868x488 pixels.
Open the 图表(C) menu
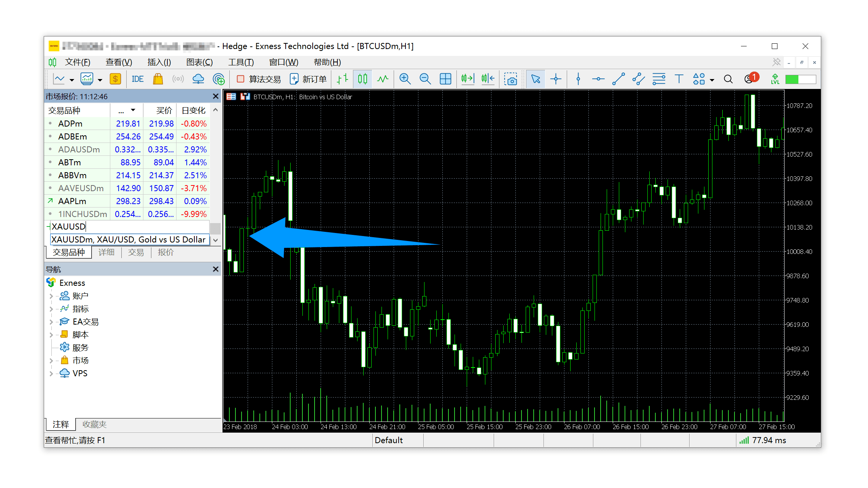pos(199,62)
